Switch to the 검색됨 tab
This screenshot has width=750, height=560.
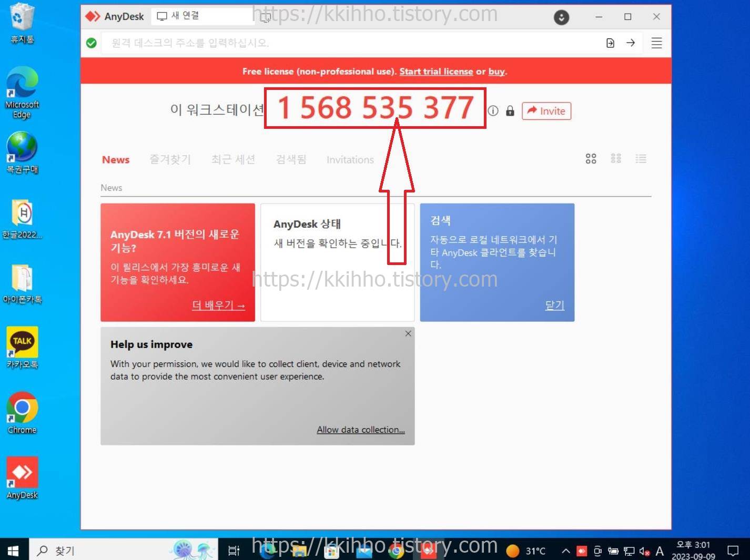pyautogui.click(x=291, y=159)
